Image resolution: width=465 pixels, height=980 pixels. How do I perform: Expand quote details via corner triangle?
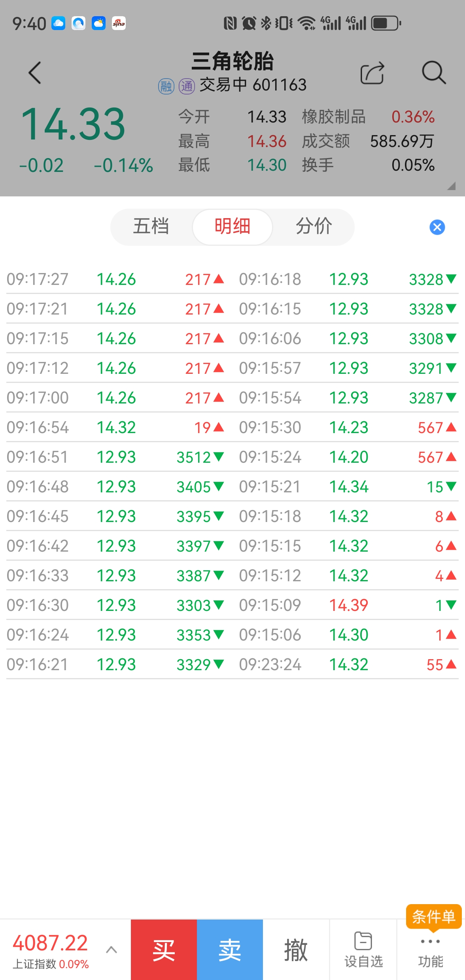pyautogui.click(x=451, y=186)
